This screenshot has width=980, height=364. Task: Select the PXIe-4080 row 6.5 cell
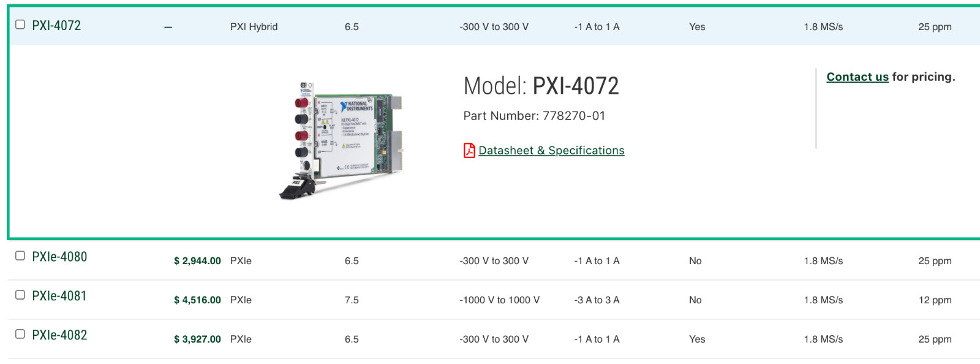click(x=352, y=261)
